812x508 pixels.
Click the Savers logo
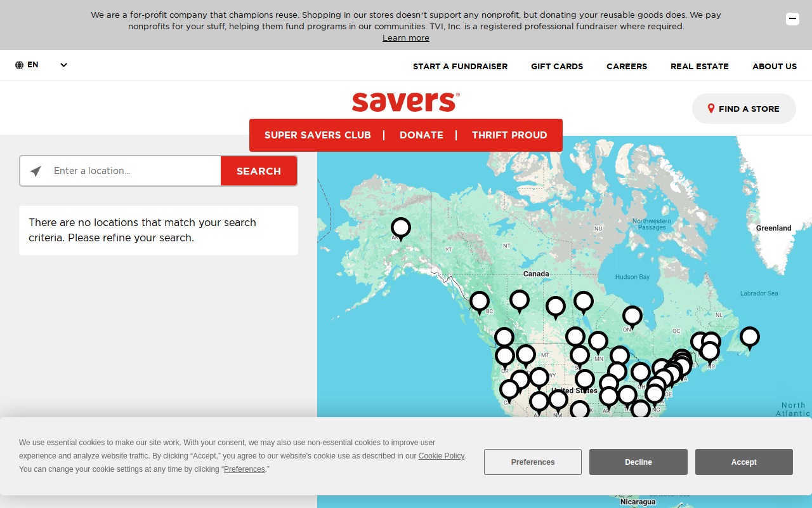point(406,102)
